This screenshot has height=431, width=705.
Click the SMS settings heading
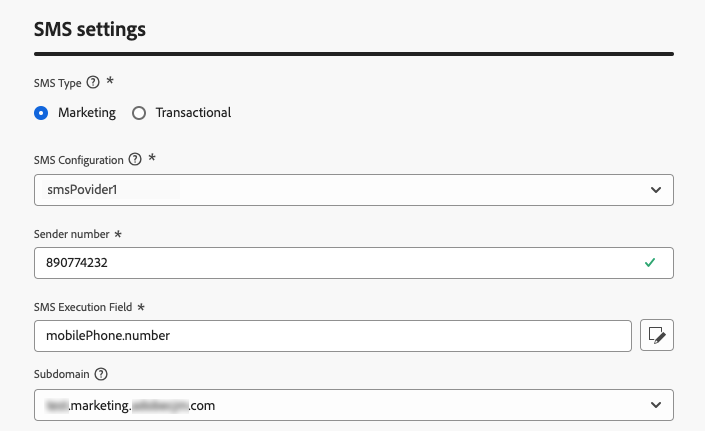point(90,29)
